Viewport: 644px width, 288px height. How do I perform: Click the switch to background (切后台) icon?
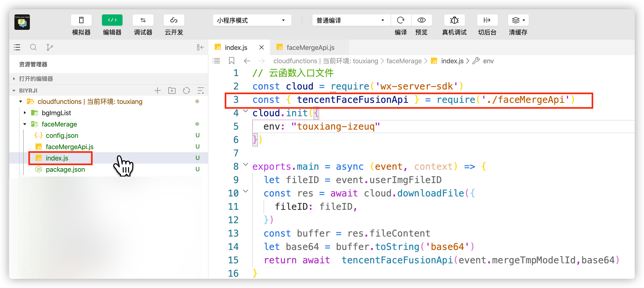[487, 20]
